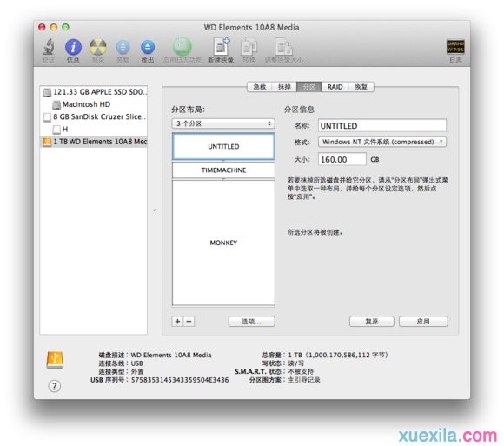Click the window title 'WD Elements 10A8 Media'
The width and height of the screenshot is (504, 446).
(251, 27)
